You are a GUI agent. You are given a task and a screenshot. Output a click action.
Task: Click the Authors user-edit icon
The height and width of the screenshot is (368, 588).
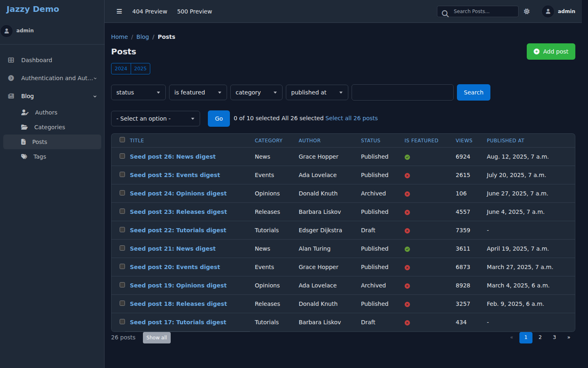click(x=25, y=112)
